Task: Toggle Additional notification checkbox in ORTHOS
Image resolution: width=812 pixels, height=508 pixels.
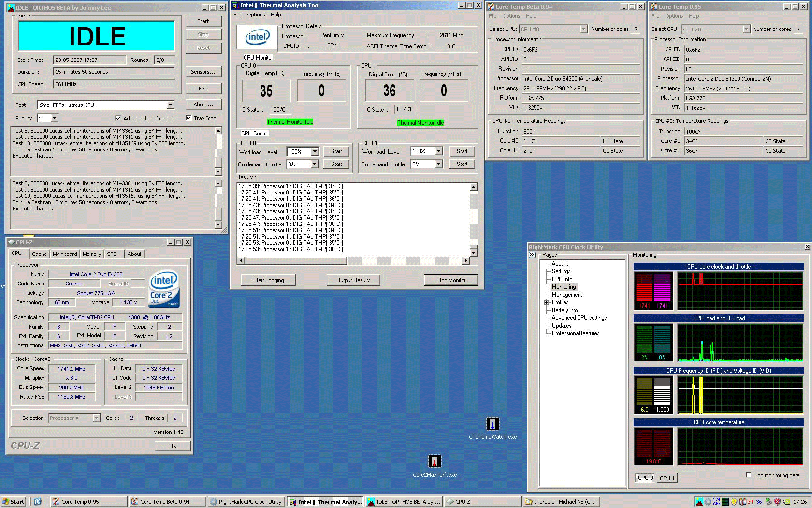Action: coord(118,118)
